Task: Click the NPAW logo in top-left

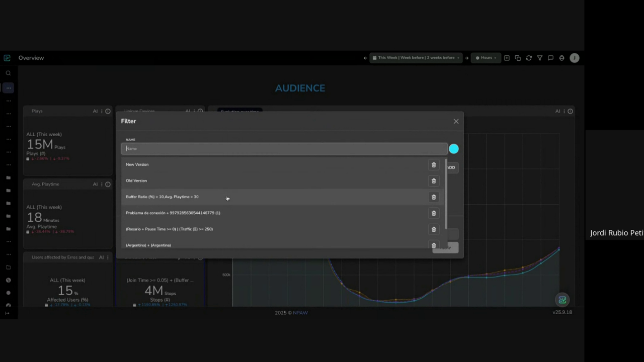Action: (7, 58)
